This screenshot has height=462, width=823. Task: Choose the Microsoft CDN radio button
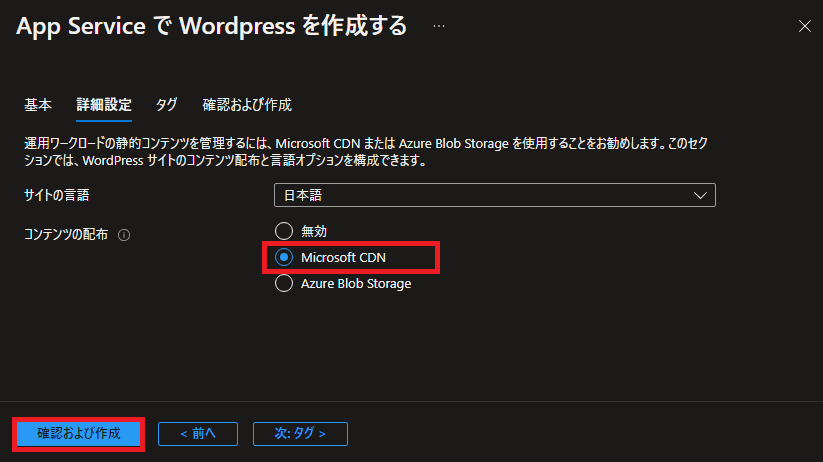coord(284,257)
